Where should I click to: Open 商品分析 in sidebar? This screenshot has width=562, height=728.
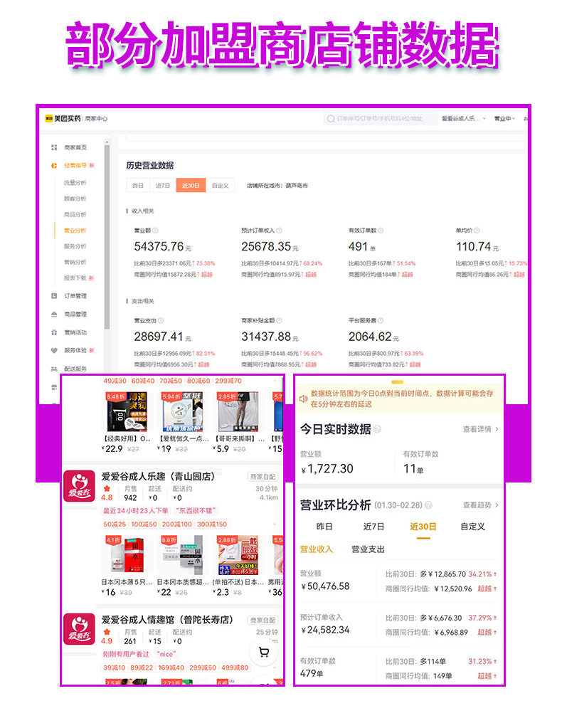(x=75, y=214)
